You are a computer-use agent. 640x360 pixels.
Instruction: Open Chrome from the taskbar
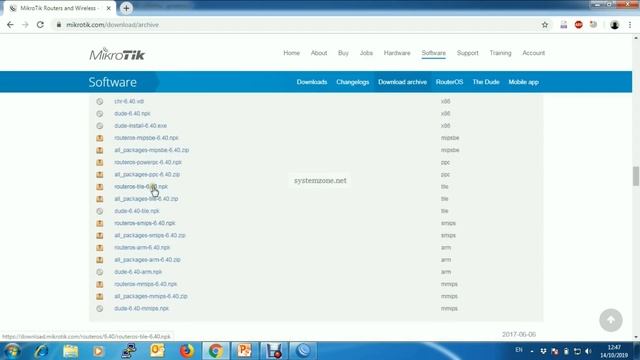pos(216,351)
